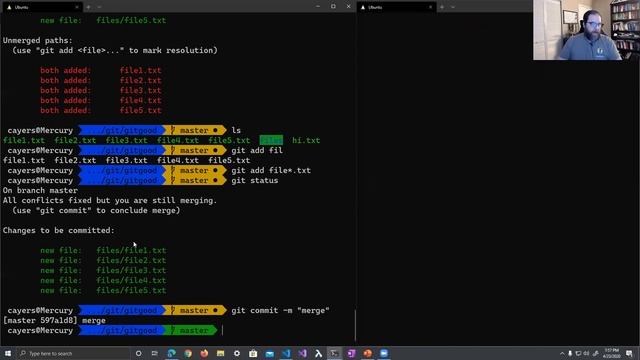Open the Action Center notifications
This screenshot has width=640, height=360.
point(629,353)
